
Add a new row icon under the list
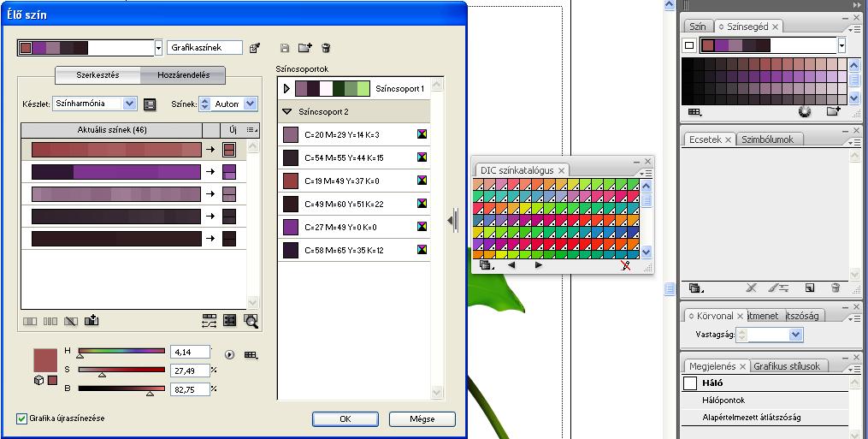(x=92, y=320)
